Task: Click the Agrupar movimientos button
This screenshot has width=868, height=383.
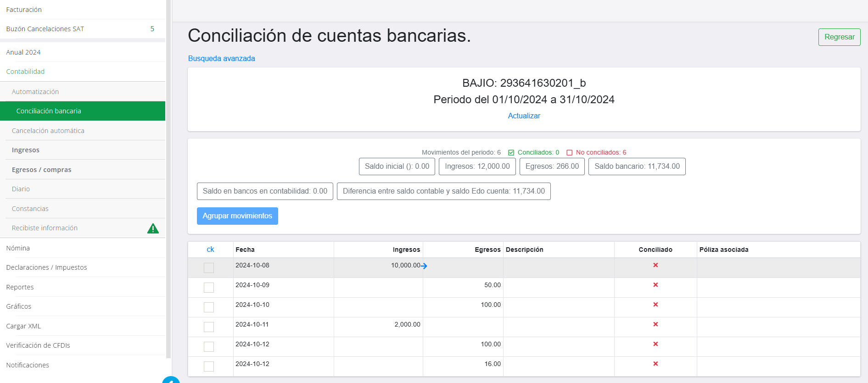Action: tap(237, 216)
